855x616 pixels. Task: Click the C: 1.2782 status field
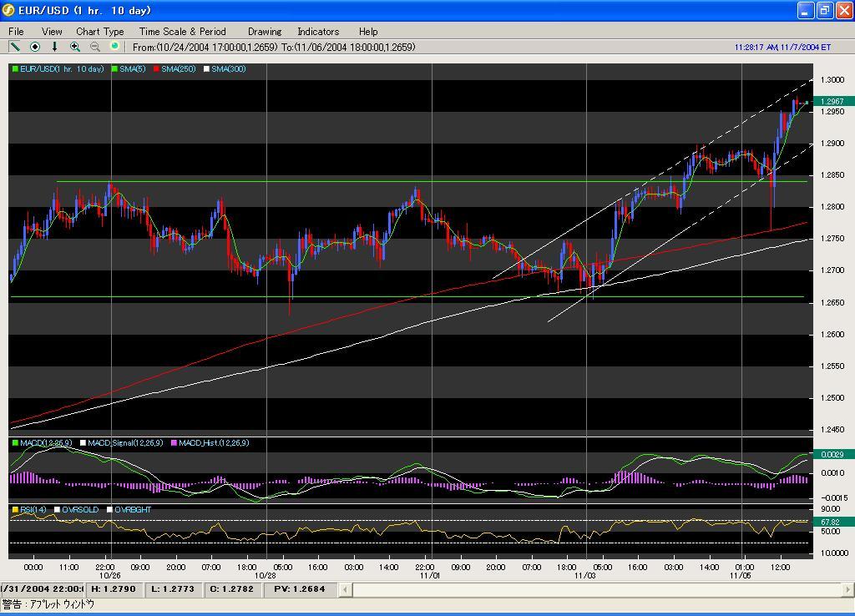point(232,589)
